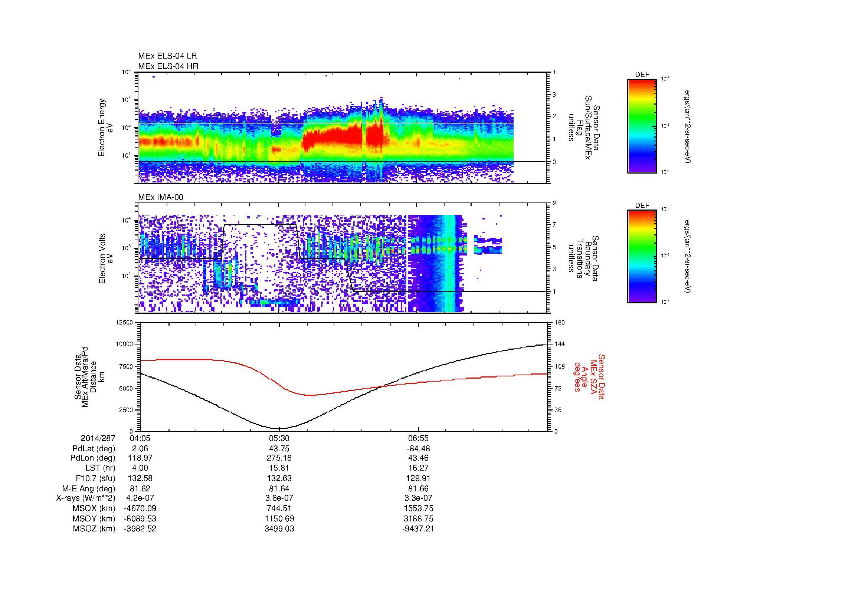Click the top color bar units label

tap(687, 126)
